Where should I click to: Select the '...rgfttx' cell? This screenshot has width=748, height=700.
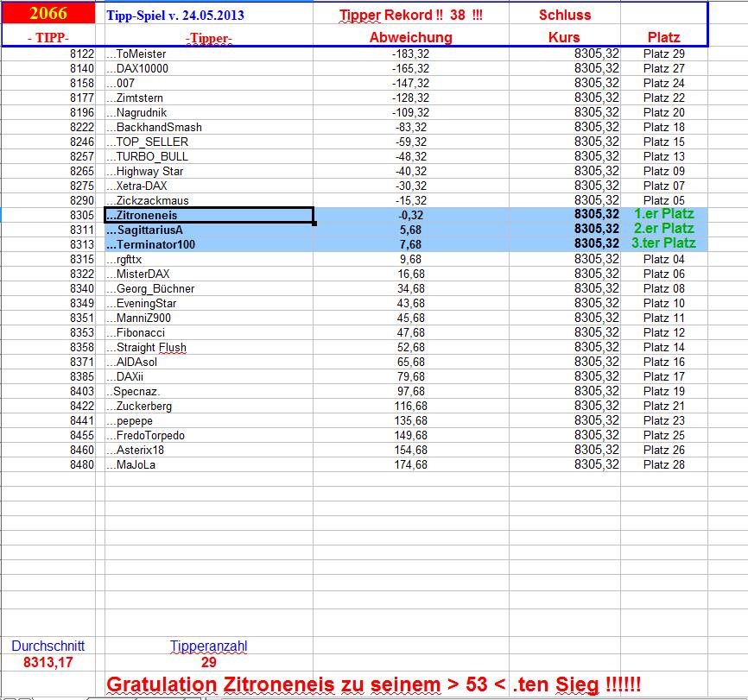[x=209, y=260]
